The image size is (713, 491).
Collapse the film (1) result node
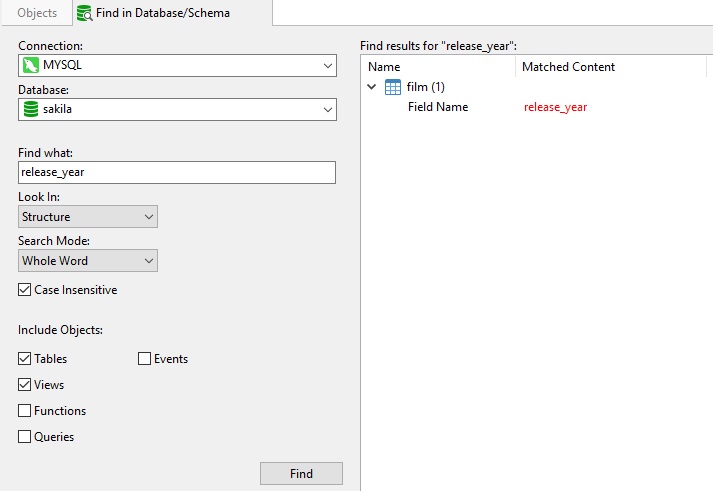pyautogui.click(x=372, y=87)
